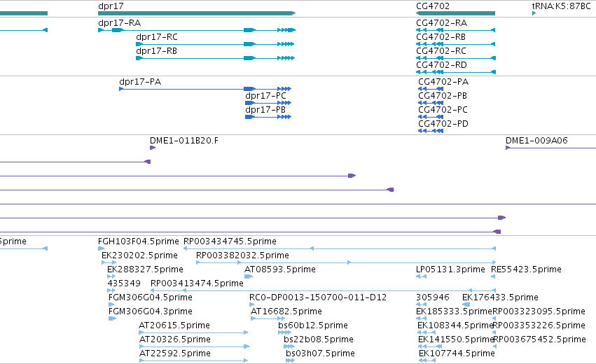
Task: Select the 305946 feature
Action: [421, 304]
